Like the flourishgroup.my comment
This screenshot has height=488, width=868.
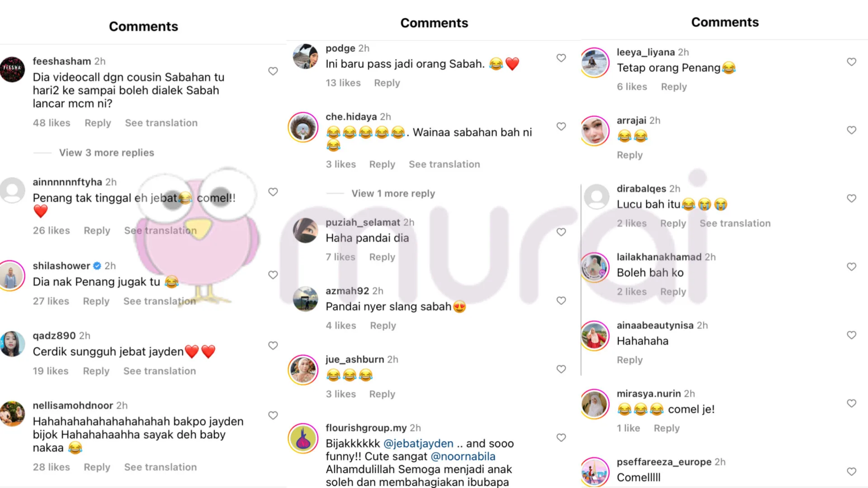561,437
